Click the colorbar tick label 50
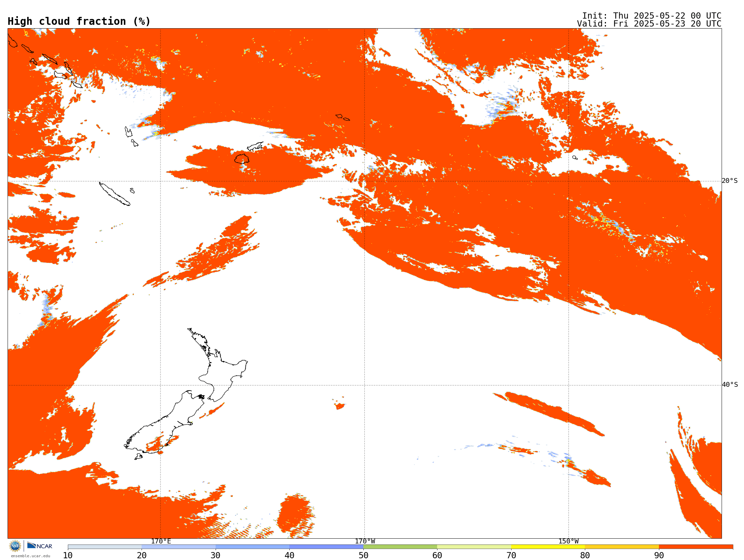 [363, 555]
